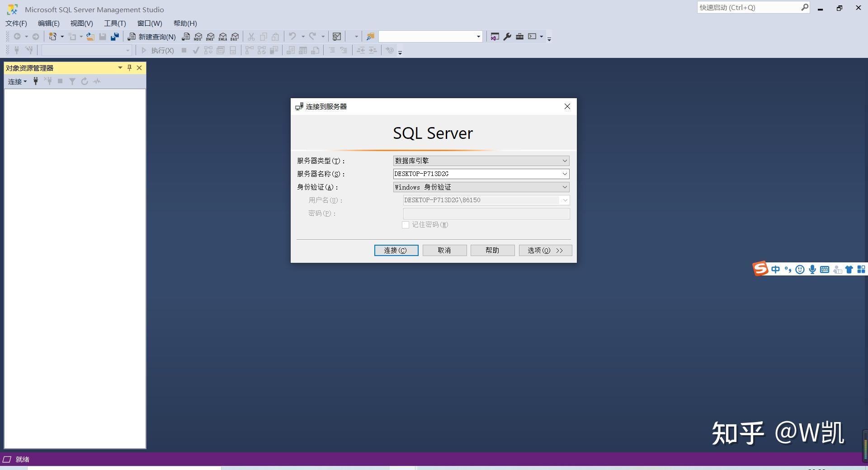This screenshot has height=470, width=868.
Task: Open the Properties wrench icon
Action: [x=507, y=37]
